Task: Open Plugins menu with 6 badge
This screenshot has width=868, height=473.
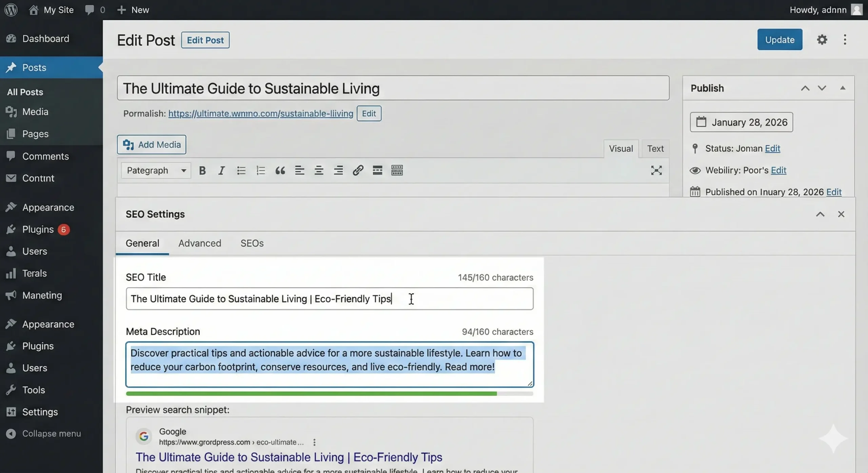Action: tap(38, 229)
